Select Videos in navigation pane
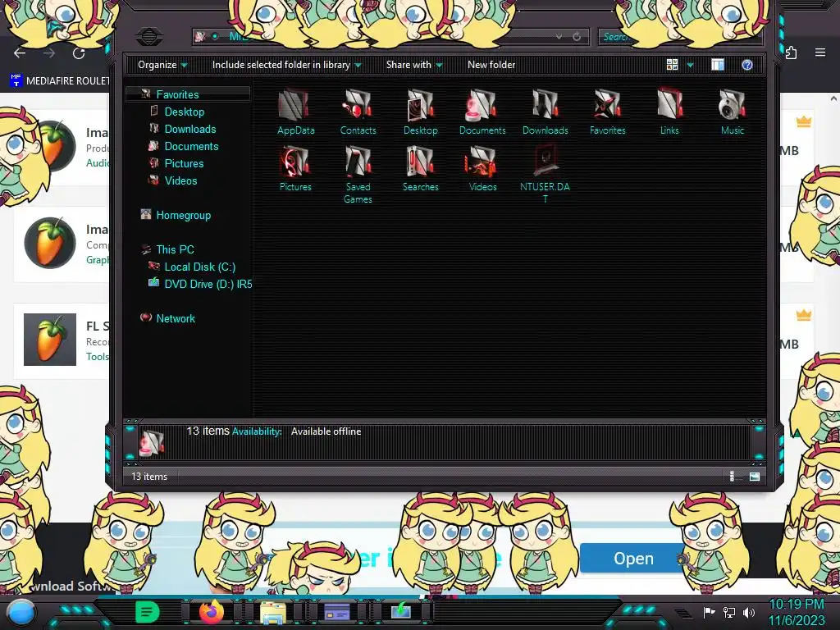The width and height of the screenshot is (840, 630). click(180, 180)
